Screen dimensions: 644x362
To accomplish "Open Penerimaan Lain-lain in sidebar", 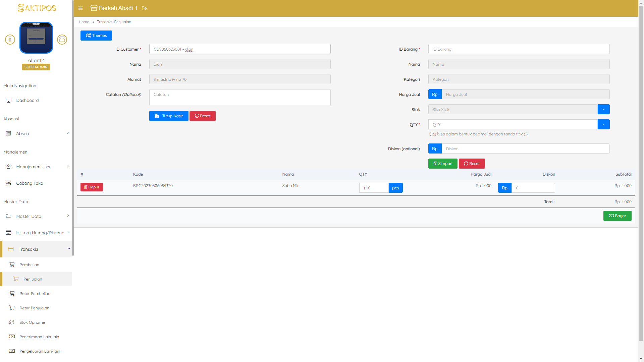I will (39, 337).
